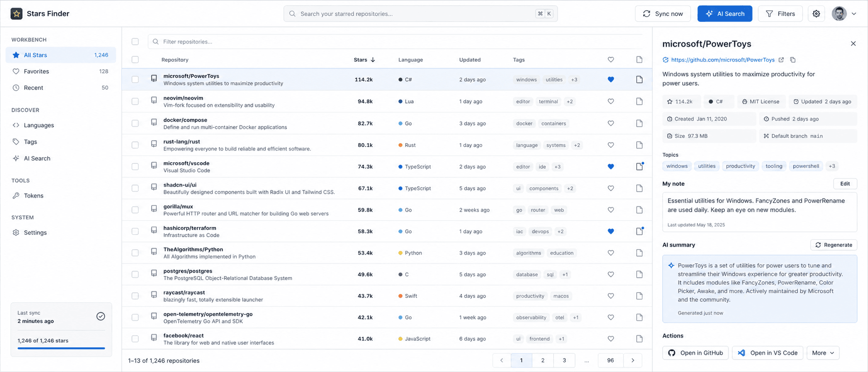The height and width of the screenshot is (372, 868).
Task: Click the stars sync progress bar
Action: pos(61,348)
